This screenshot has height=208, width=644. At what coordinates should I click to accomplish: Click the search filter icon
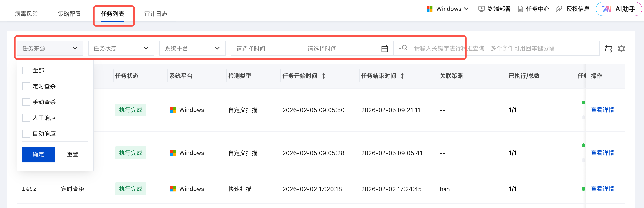tap(403, 48)
